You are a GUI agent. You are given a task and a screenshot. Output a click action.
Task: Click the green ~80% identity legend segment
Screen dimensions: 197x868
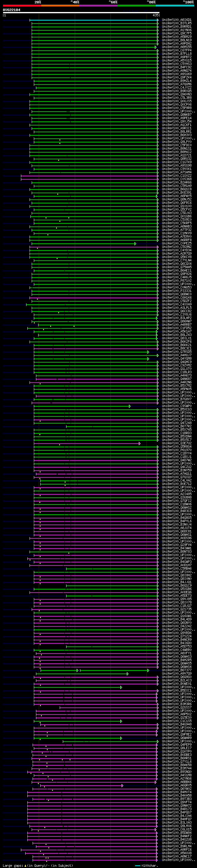click(137, 6)
